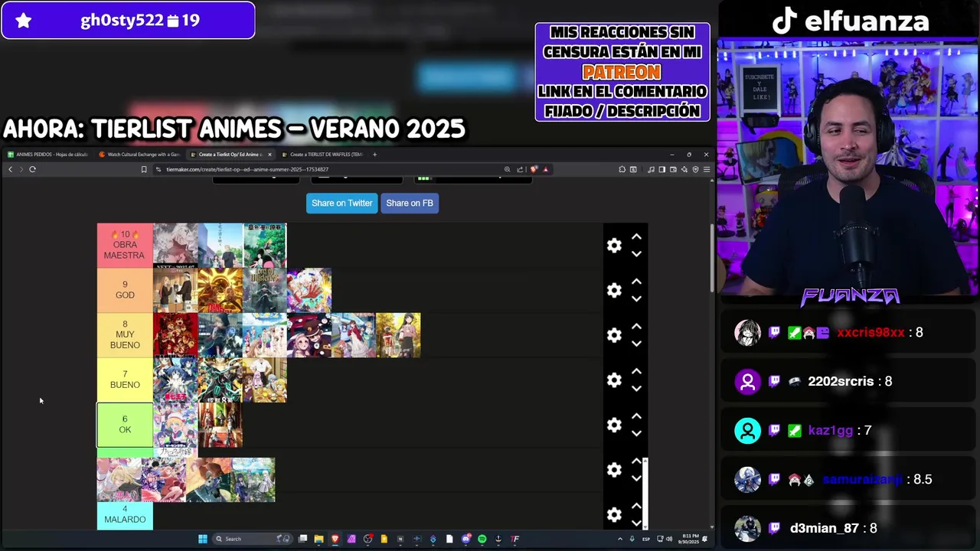
Task: Move 9 God tier down
Action: click(x=636, y=298)
